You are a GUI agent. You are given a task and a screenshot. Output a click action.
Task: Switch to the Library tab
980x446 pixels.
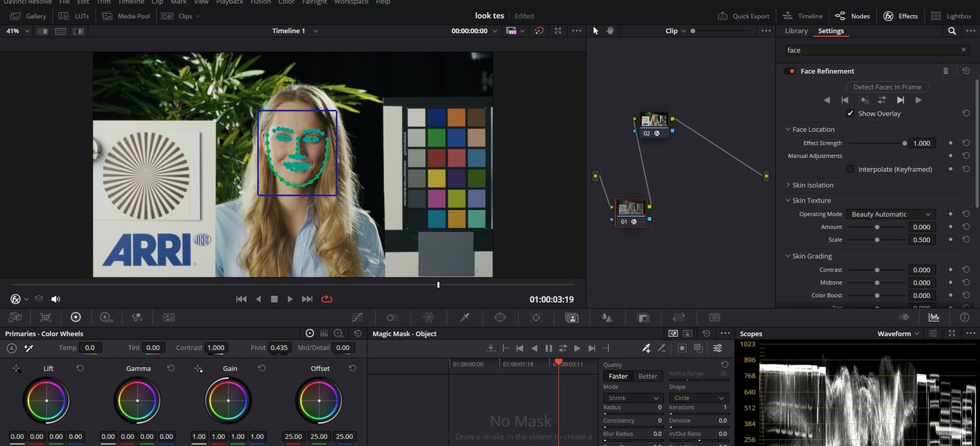795,30
